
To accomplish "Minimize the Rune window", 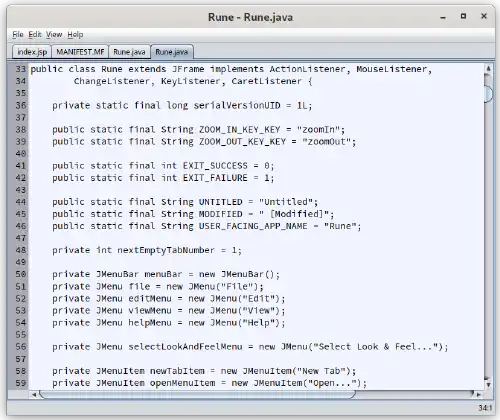I will 443,17.
